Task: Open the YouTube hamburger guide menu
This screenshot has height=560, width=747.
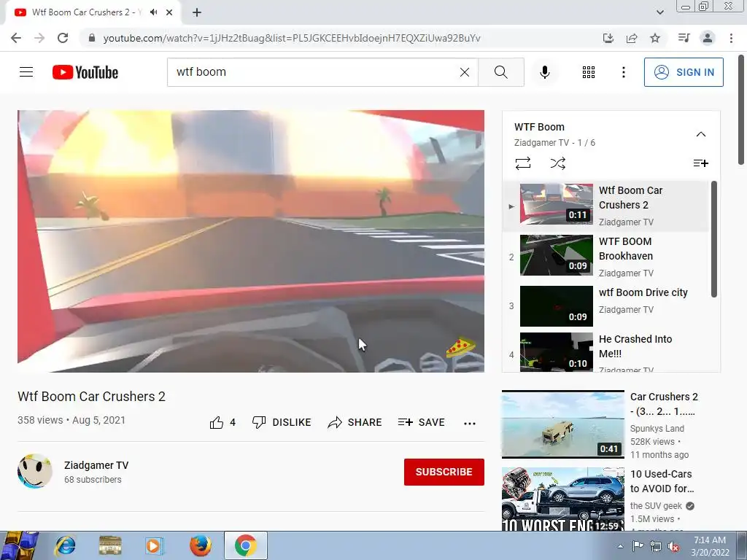Action: (x=26, y=72)
